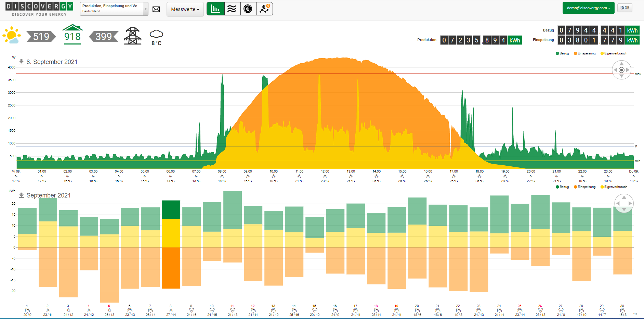The image size is (644, 319).
Task: Toggle Eigenverbrauch series in monthly chart legend
Action: point(614,187)
